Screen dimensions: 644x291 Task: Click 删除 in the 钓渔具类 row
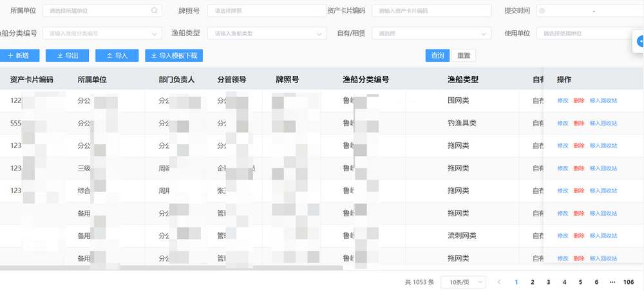[579, 123]
